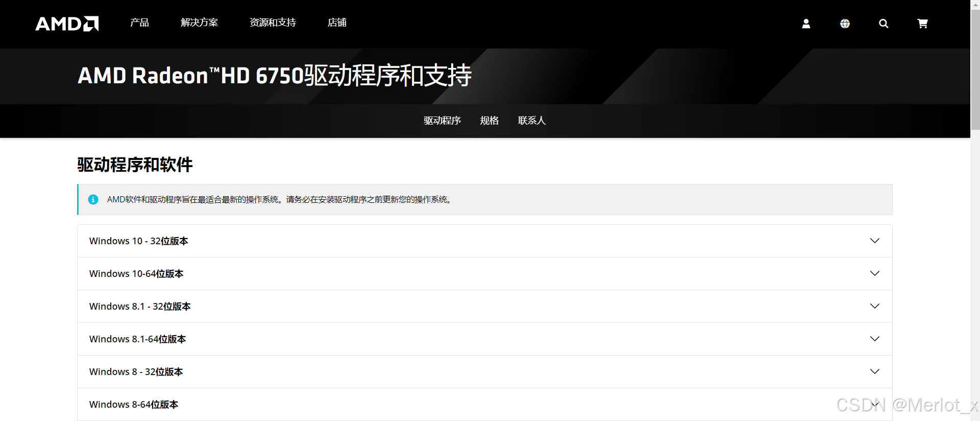Click the search magnifier icon
The height and width of the screenshot is (421, 980).
tap(884, 24)
